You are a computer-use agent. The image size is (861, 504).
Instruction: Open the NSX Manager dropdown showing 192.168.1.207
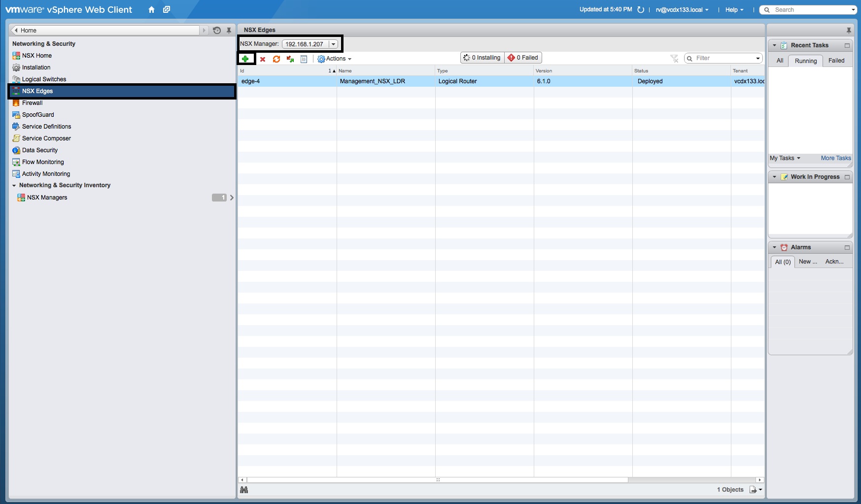coord(334,44)
